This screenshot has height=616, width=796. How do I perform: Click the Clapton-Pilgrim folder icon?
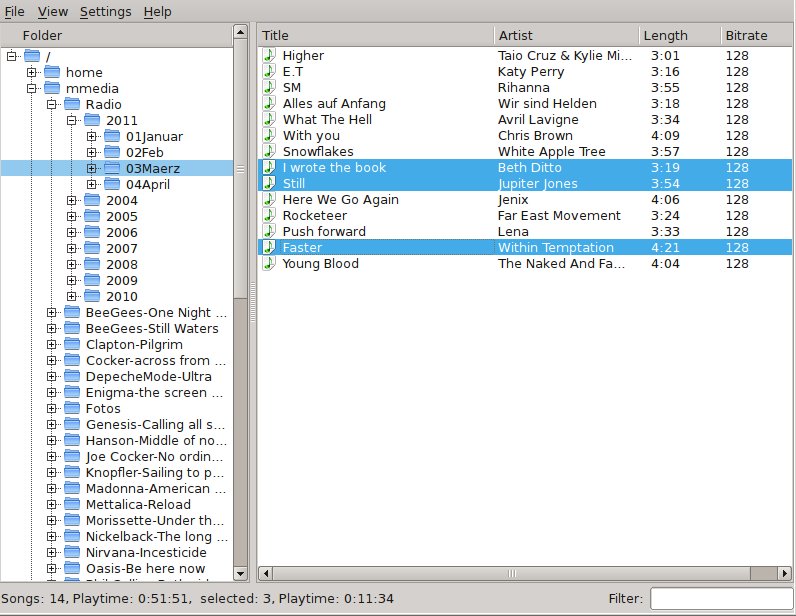pyautogui.click(x=72, y=344)
